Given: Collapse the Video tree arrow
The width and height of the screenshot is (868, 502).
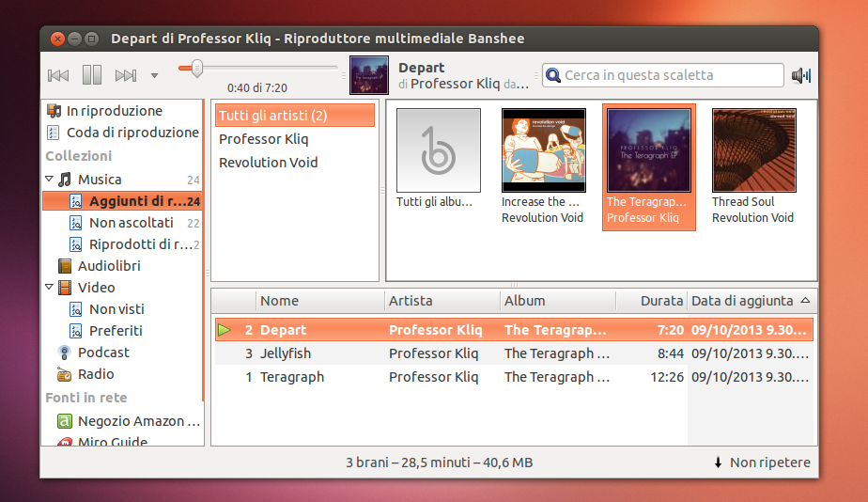Looking at the screenshot, I should click(49, 287).
